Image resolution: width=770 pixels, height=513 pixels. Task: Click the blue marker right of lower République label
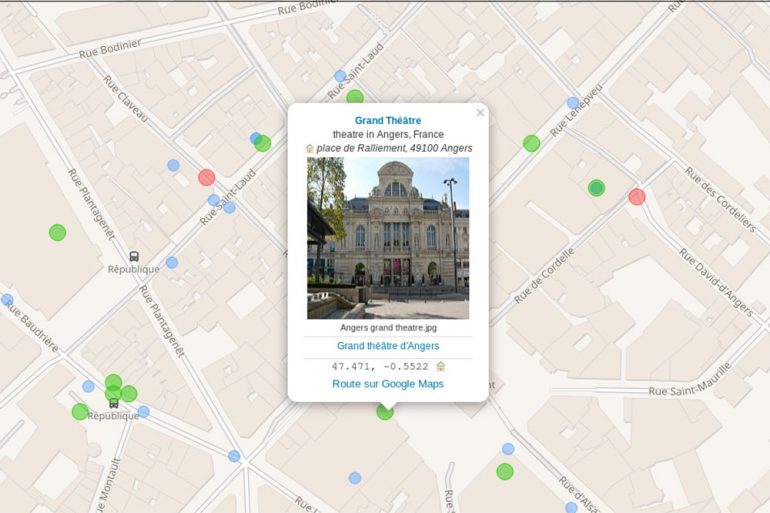click(143, 411)
